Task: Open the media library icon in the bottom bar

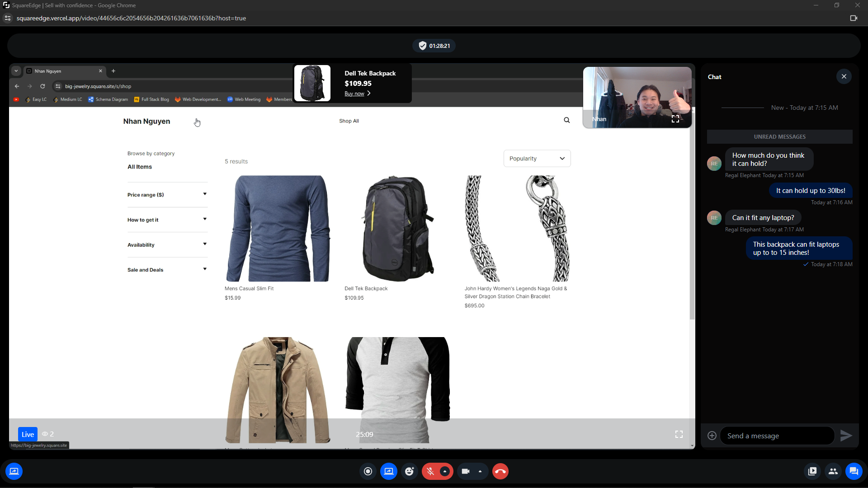Action: 812,471
